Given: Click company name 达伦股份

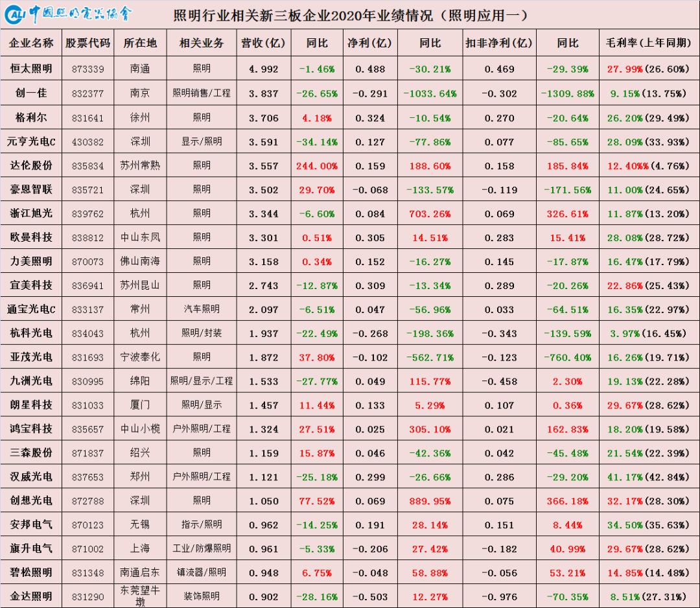Looking at the screenshot, I should coord(31,166).
